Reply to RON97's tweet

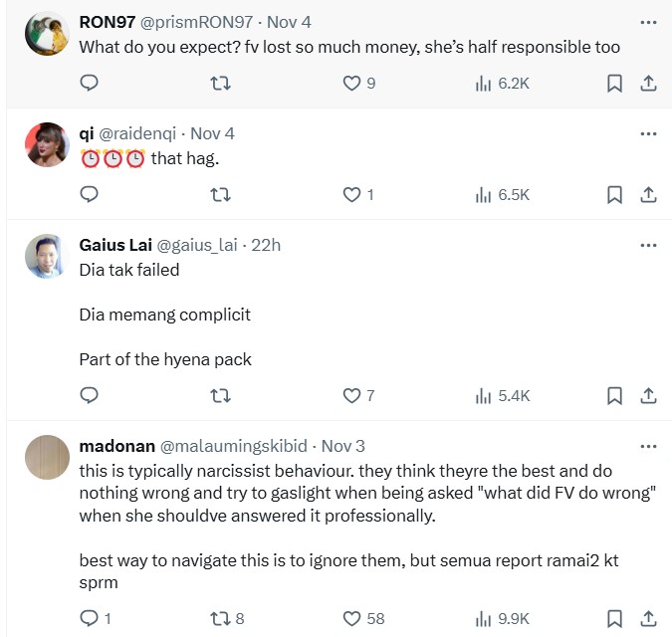(89, 84)
